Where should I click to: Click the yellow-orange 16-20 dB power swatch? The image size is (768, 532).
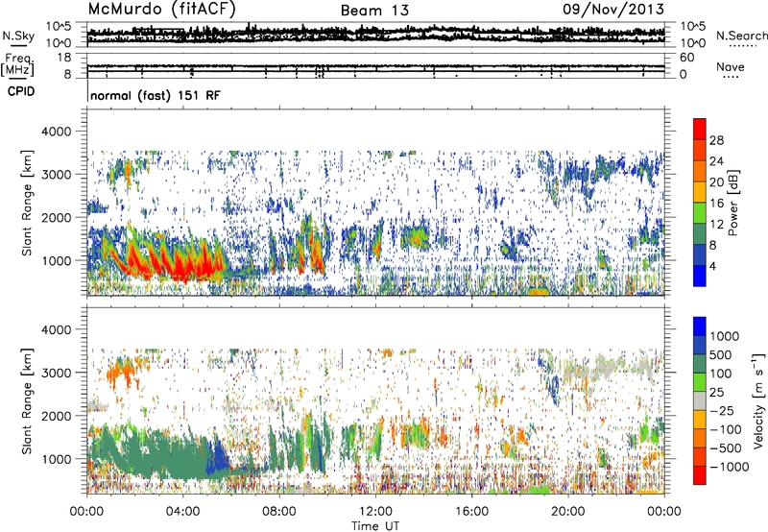click(x=700, y=191)
